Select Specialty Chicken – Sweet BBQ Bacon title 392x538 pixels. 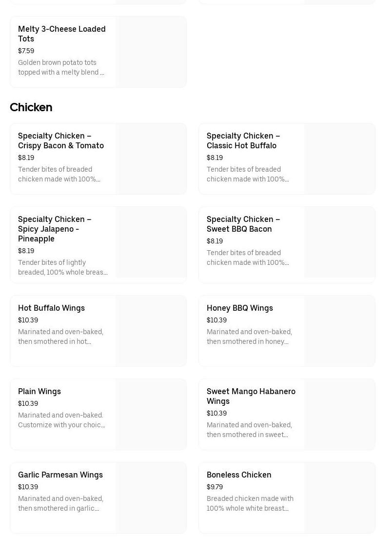(243, 224)
